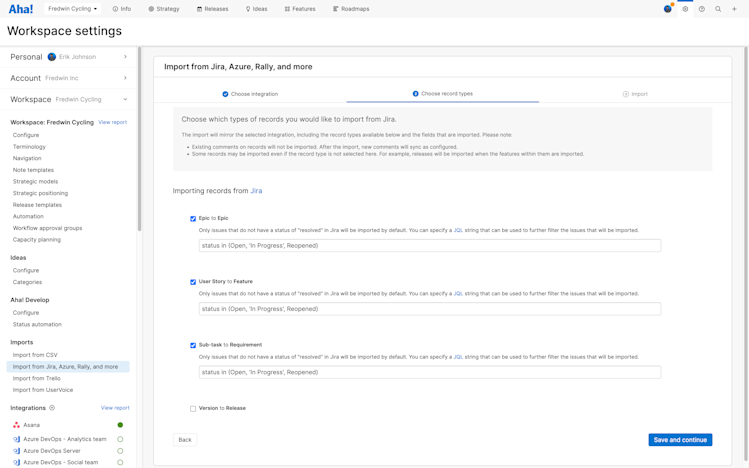Open the Releases menu
Viewport: 749px width, 468px height.
coord(213,9)
